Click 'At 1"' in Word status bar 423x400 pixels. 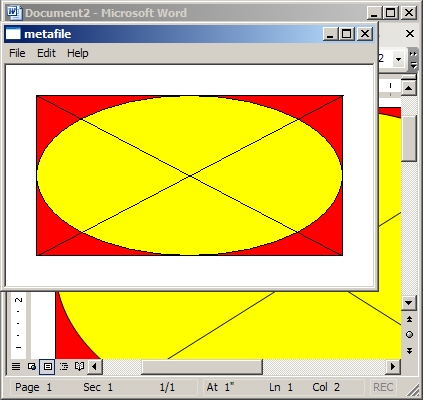[x=220, y=387]
